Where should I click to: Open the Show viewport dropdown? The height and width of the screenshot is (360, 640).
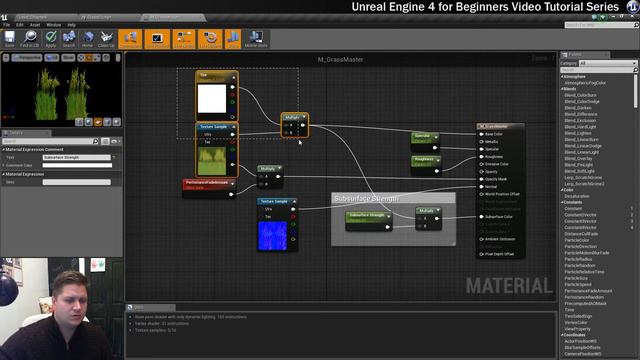(x=68, y=58)
